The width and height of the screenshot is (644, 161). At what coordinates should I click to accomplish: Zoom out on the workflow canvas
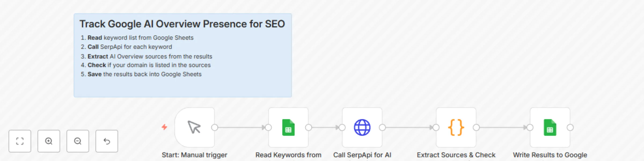[x=78, y=141]
